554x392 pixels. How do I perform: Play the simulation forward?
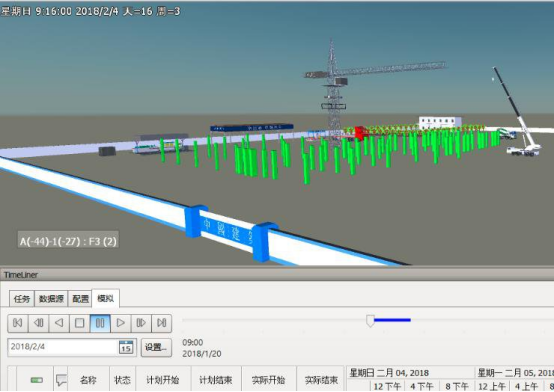[x=120, y=323]
